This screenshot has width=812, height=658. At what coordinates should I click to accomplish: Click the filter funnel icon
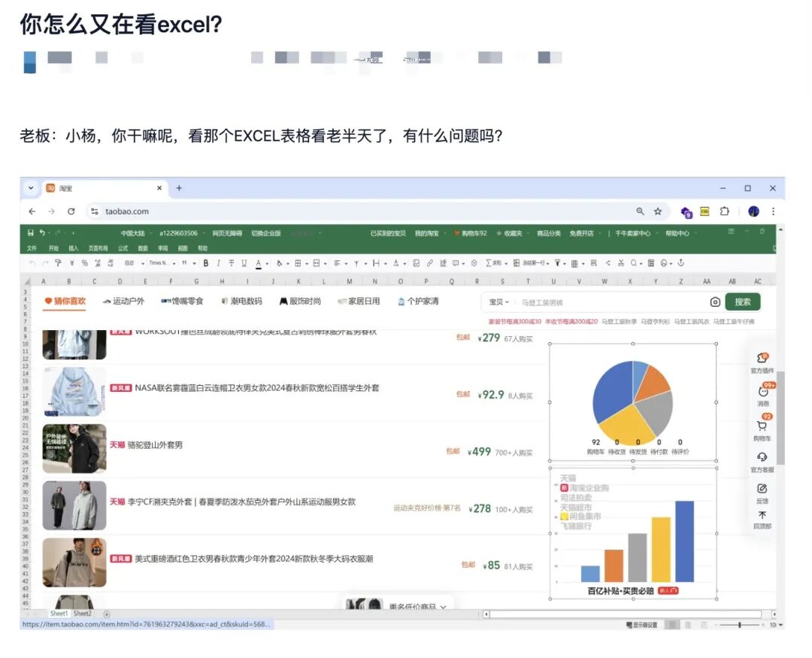(x=557, y=263)
